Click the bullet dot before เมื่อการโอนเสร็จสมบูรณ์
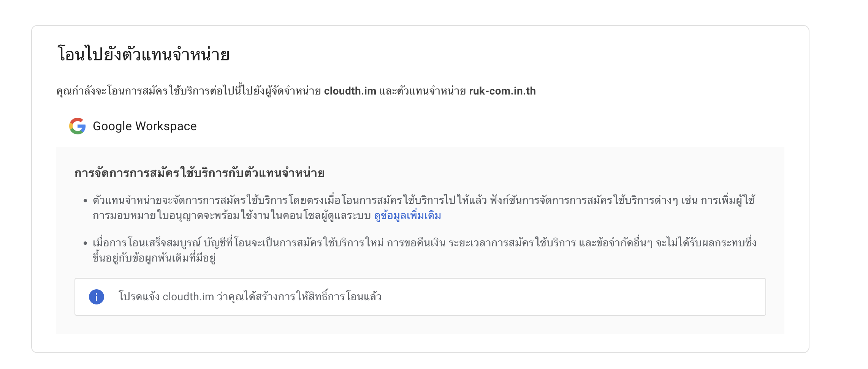The image size is (868, 369). tap(86, 243)
